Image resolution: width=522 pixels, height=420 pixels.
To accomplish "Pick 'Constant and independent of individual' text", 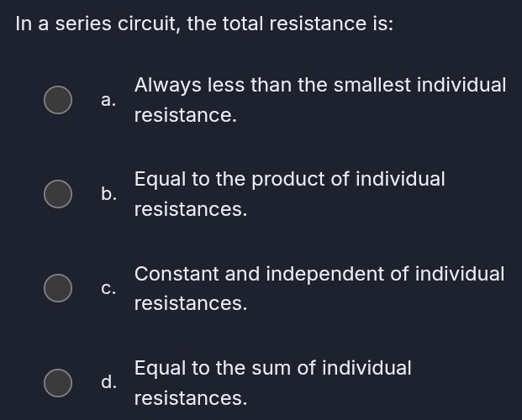I will point(319,274).
